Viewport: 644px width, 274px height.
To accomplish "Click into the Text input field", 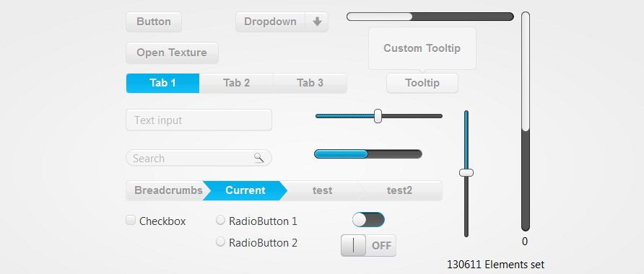I will [199, 120].
